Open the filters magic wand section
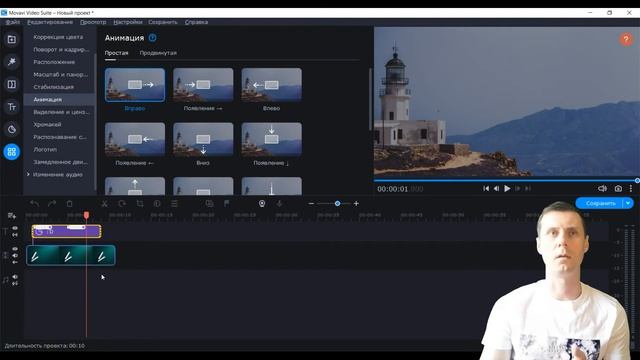The image size is (640, 360). 11,62
